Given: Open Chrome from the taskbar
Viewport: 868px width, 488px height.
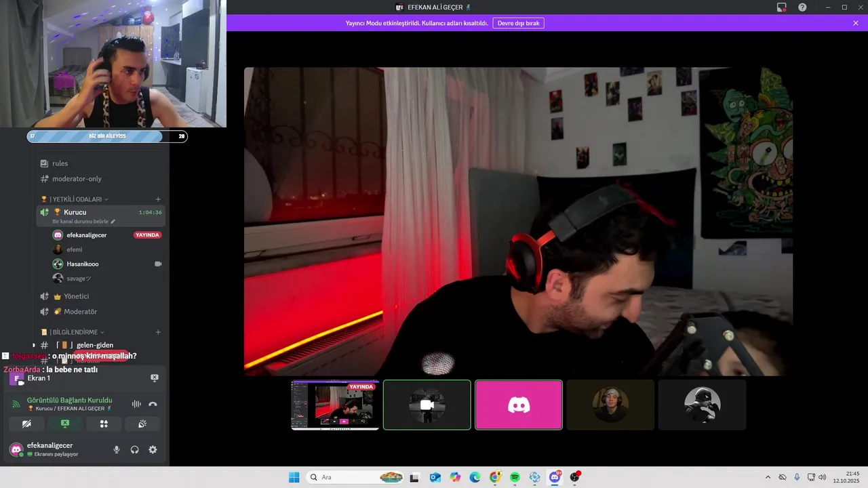Looking at the screenshot, I should [495, 477].
